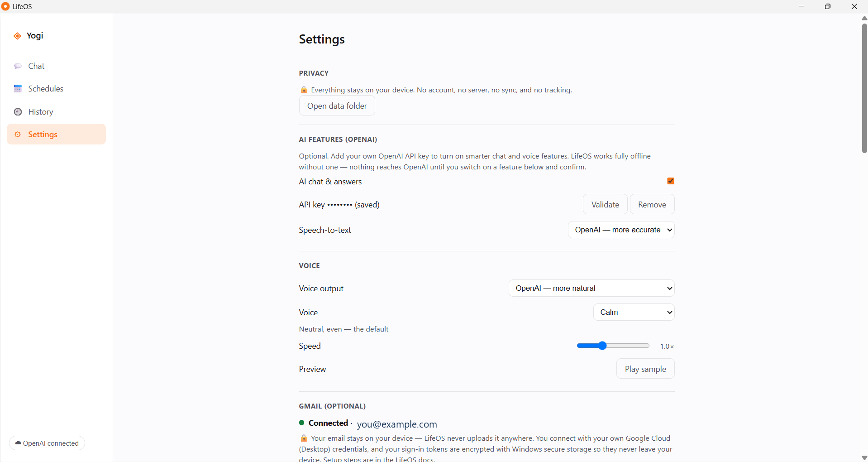Maximize the LifeOS window
This screenshot has width=868, height=462.
coord(828,6)
